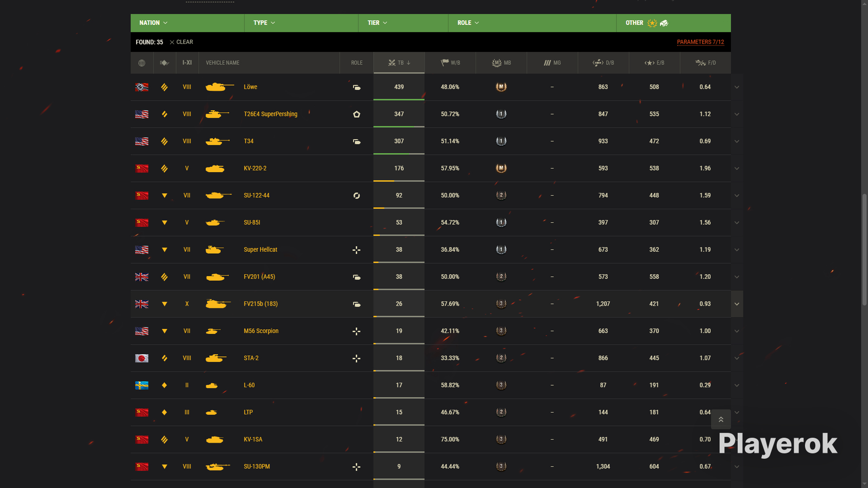This screenshot has height=488, width=868.
Task: Click the Löwe role icon
Action: click(x=357, y=87)
